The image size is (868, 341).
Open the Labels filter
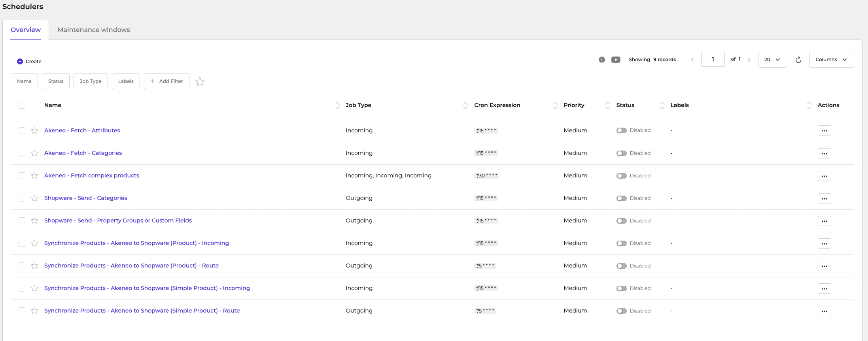click(126, 81)
